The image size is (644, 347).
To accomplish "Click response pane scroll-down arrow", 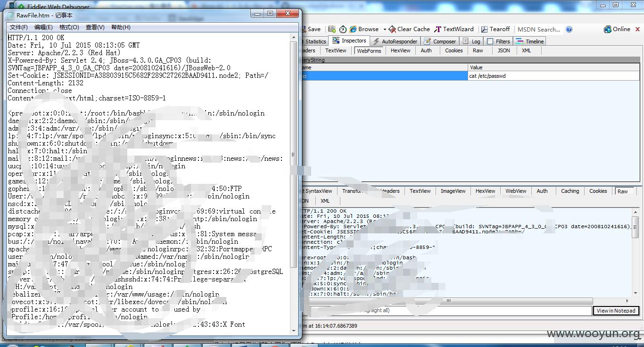I will click(x=636, y=294).
